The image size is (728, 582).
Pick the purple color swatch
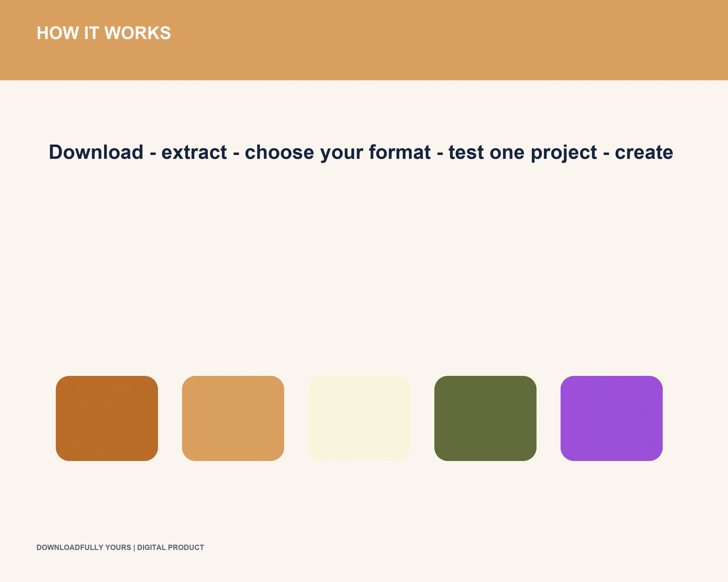point(612,418)
